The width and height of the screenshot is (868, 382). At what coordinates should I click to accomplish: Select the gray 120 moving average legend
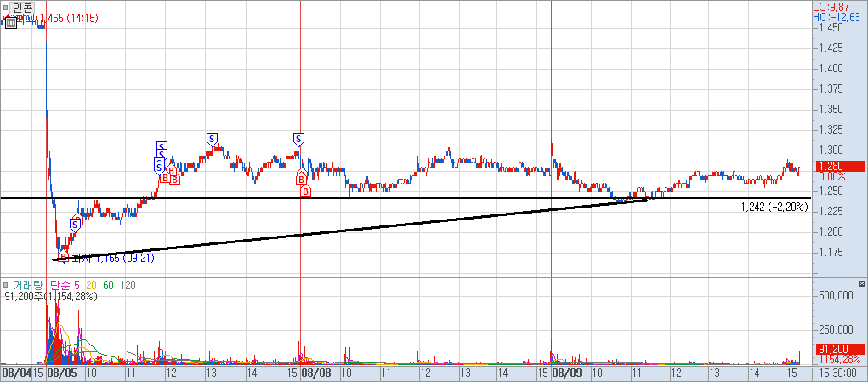(x=128, y=285)
